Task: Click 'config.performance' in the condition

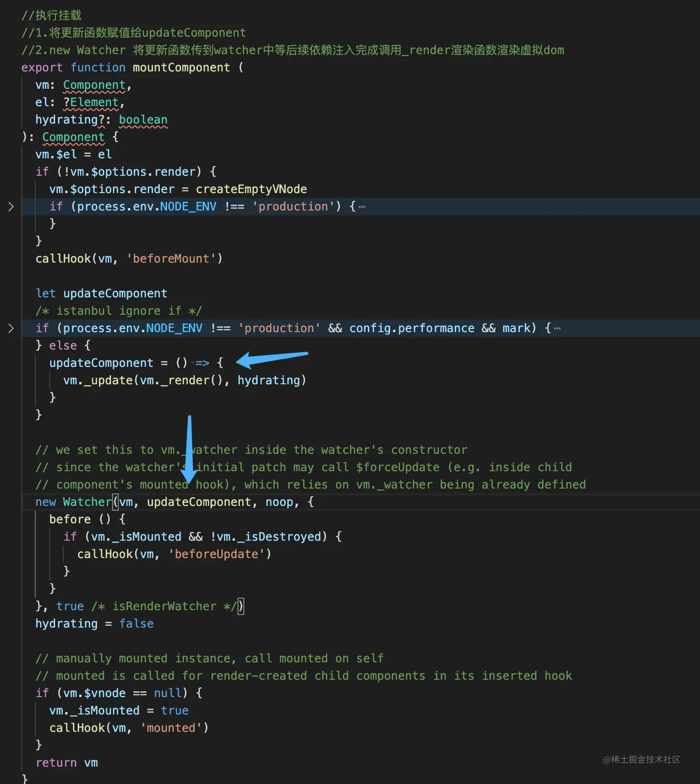Action: coord(412,328)
